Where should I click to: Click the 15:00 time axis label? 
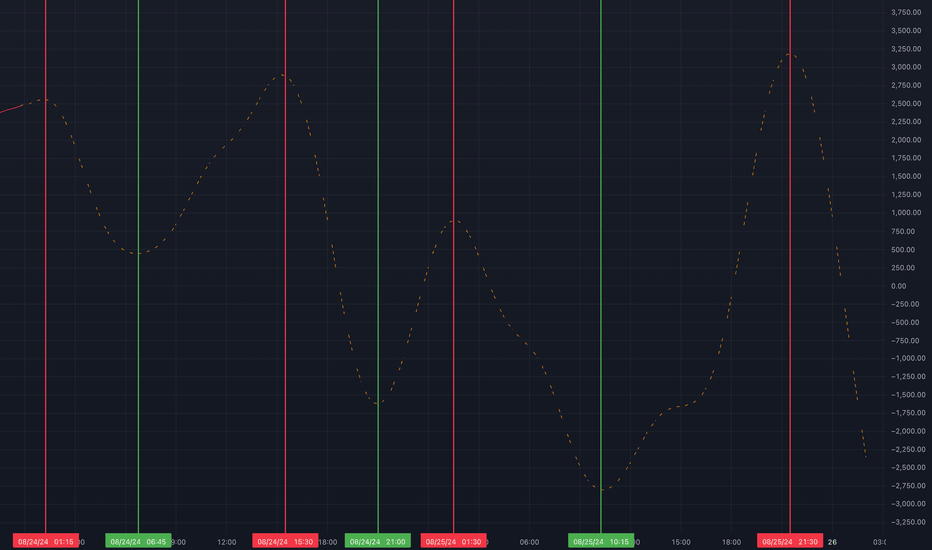tap(681, 542)
